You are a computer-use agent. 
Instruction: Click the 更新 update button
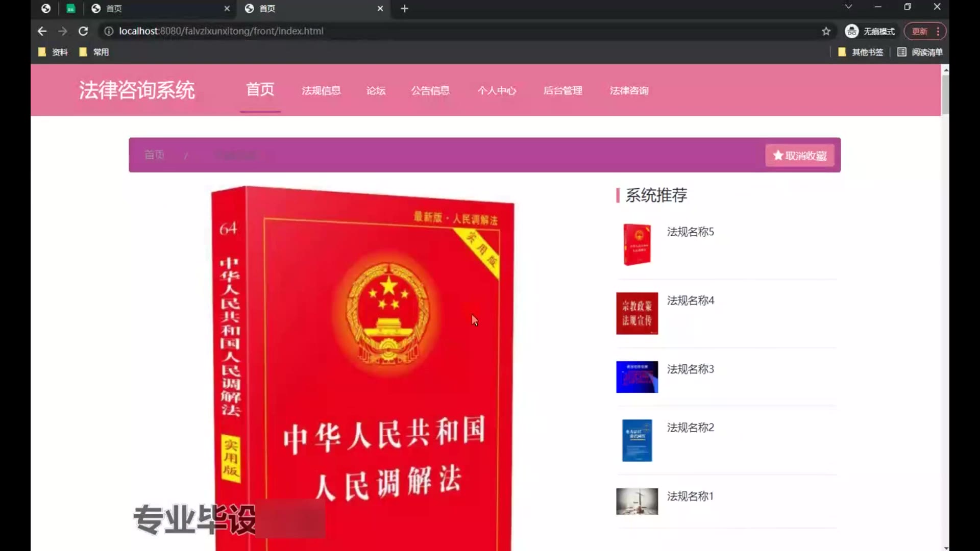(x=920, y=31)
